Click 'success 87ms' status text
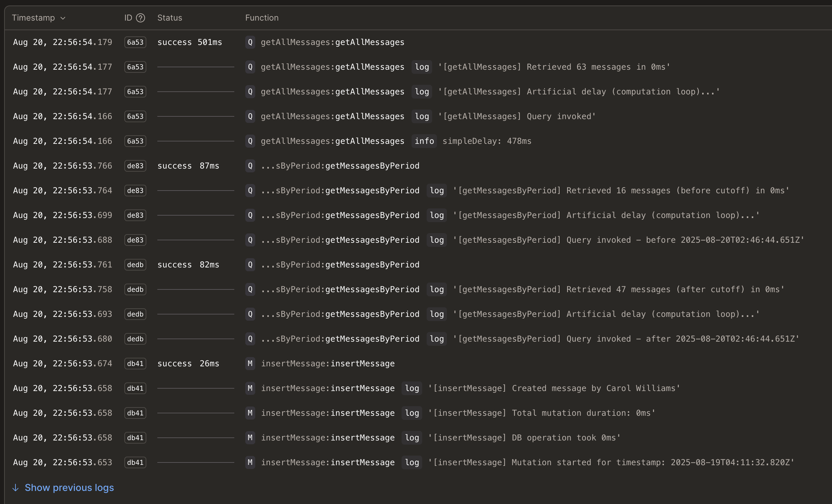 tap(188, 166)
